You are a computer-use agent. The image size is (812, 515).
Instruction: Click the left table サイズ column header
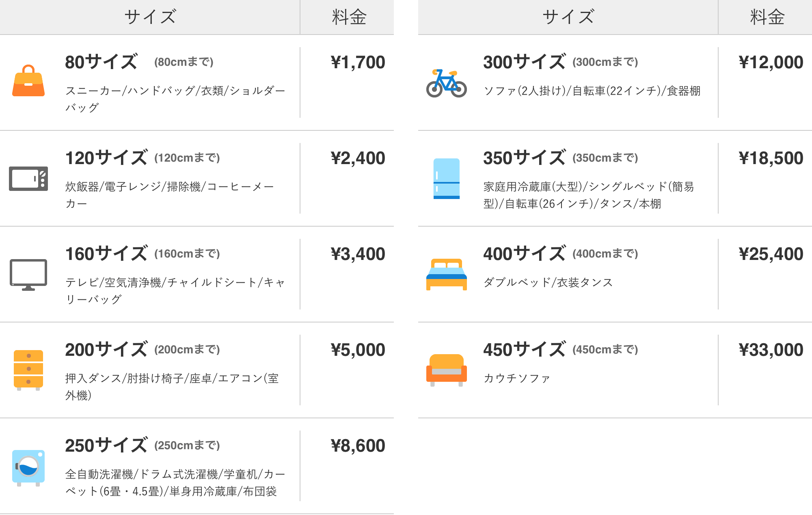(150, 17)
